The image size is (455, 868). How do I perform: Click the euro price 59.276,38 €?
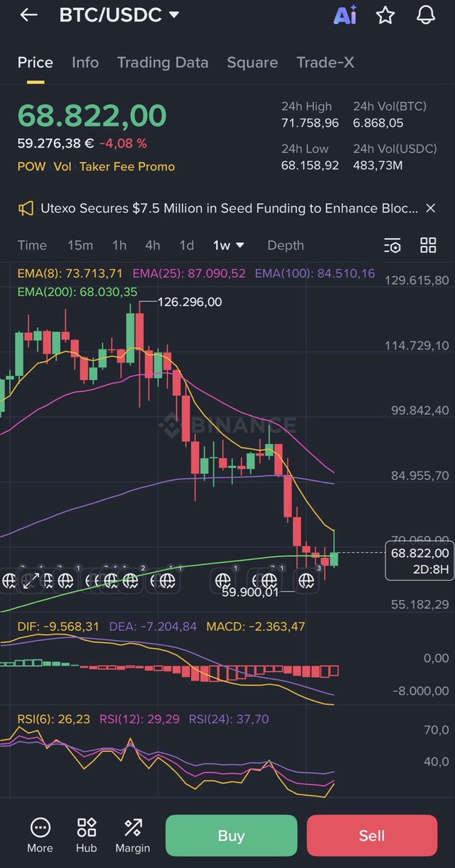click(56, 143)
